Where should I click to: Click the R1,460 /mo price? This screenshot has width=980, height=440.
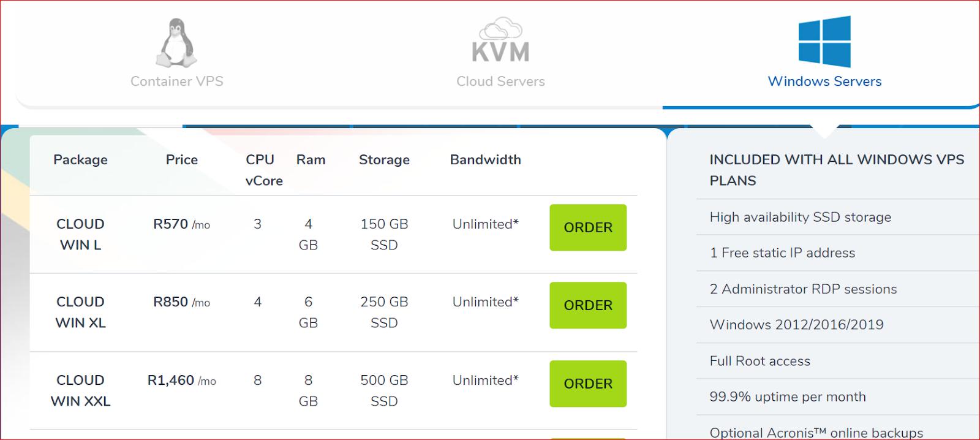(182, 381)
